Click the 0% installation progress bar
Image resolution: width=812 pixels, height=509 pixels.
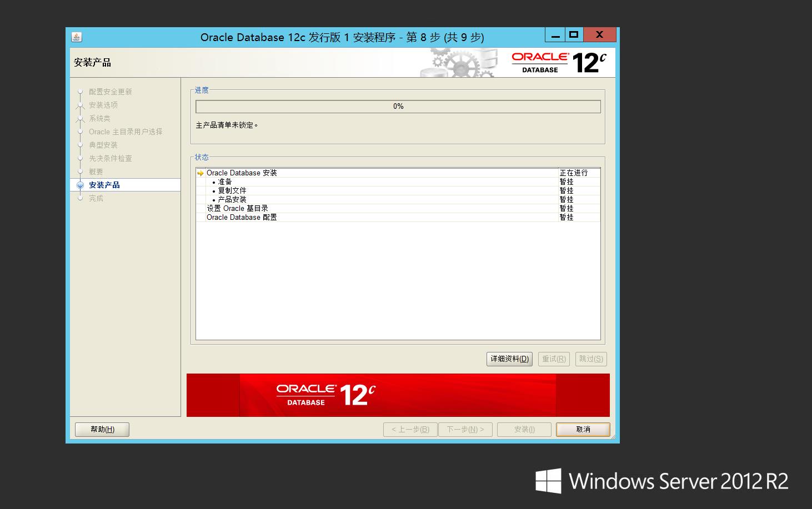pyautogui.click(x=398, y=107)
